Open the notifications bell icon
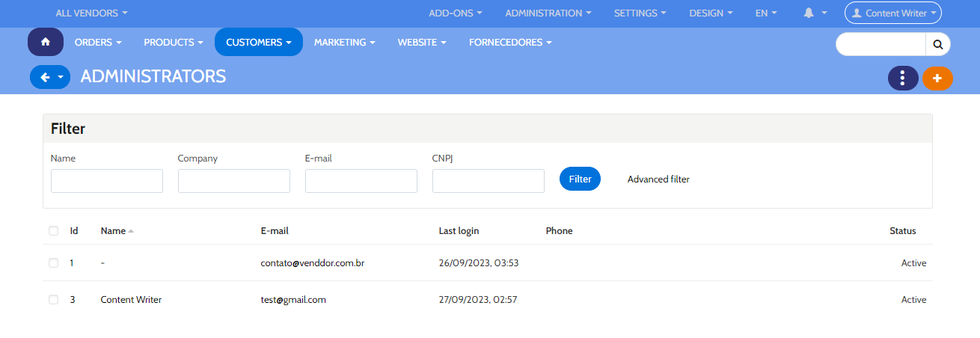Viewport: 980px width, 338px height. pos(809,13)
